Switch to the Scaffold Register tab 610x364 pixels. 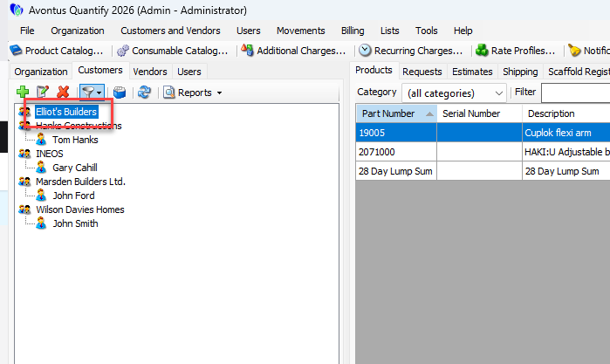pos(578,72)
